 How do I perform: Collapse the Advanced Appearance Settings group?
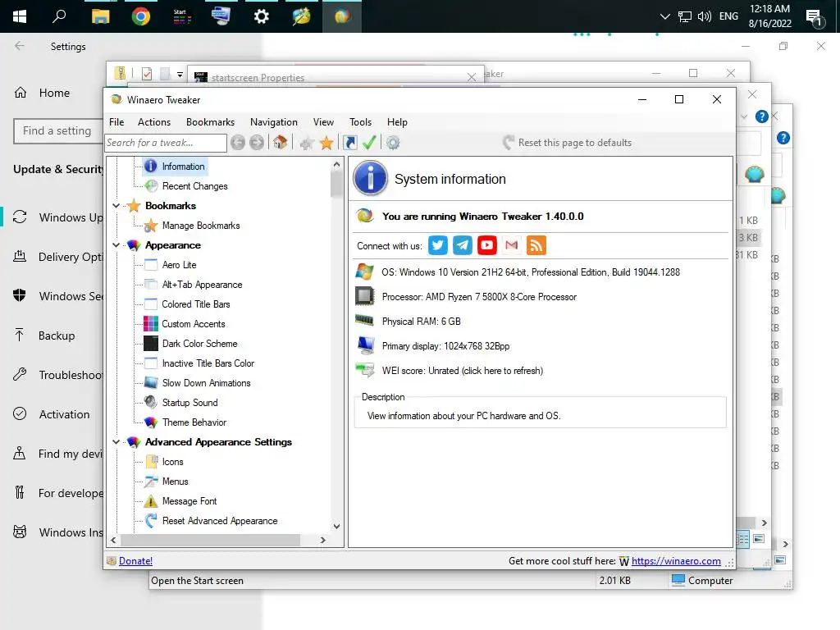116,442
